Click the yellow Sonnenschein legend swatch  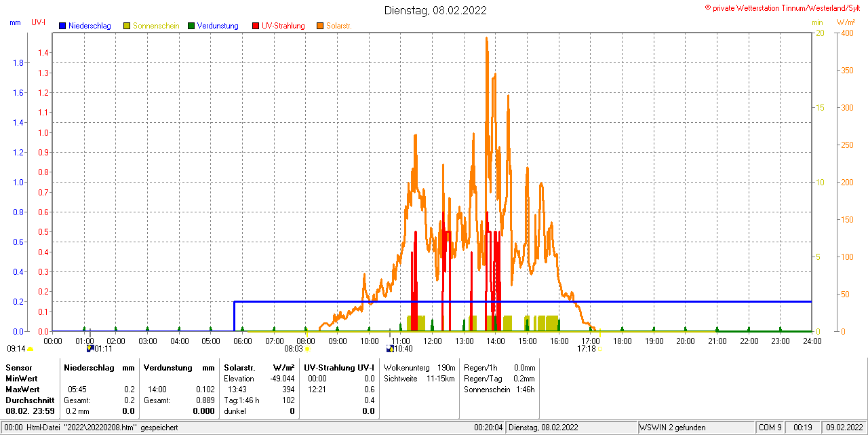(x=127, y=26)
